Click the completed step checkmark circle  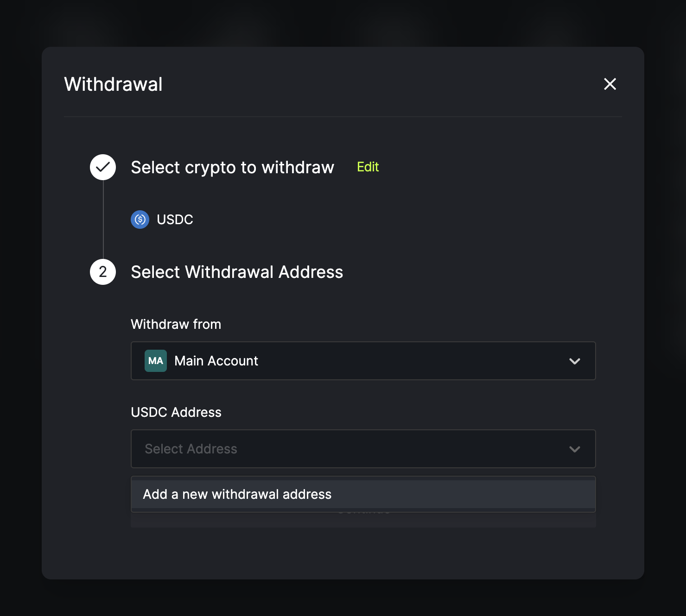103,167
